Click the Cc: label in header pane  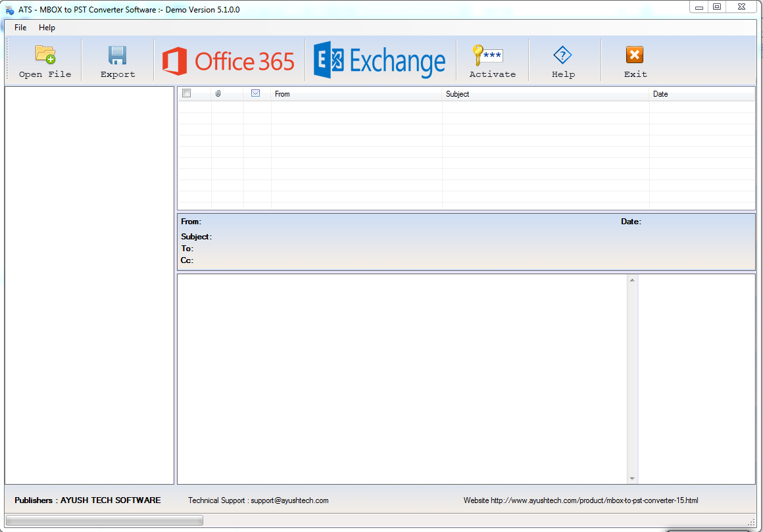click(187, 260)
